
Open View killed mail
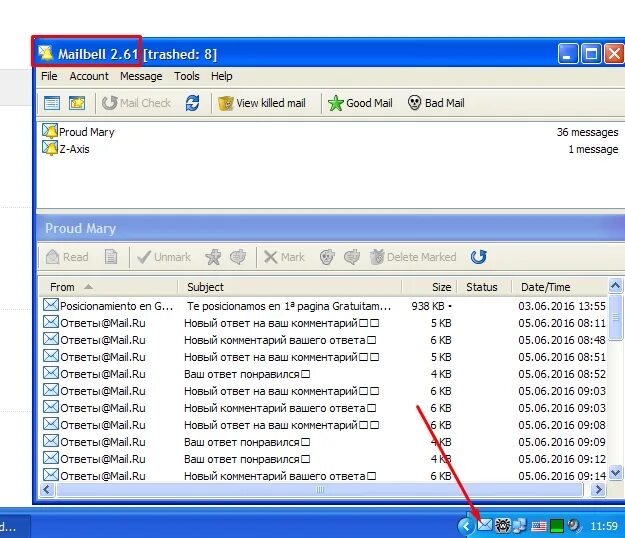[x=262, y=103]
